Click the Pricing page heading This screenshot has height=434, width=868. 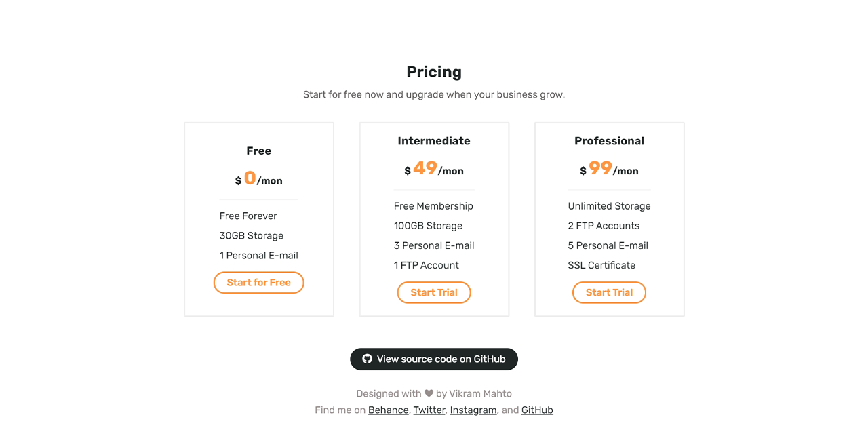pyautogui.click(x=434, y=71)
